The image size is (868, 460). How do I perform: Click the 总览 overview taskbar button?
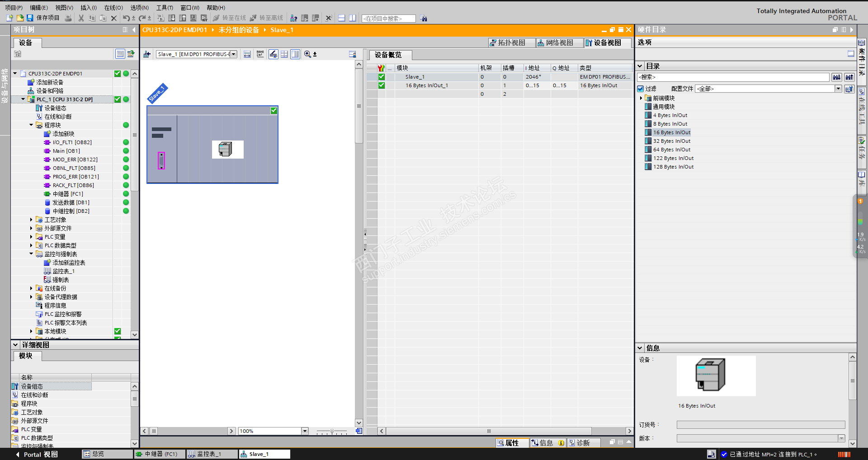click(107, 454)
